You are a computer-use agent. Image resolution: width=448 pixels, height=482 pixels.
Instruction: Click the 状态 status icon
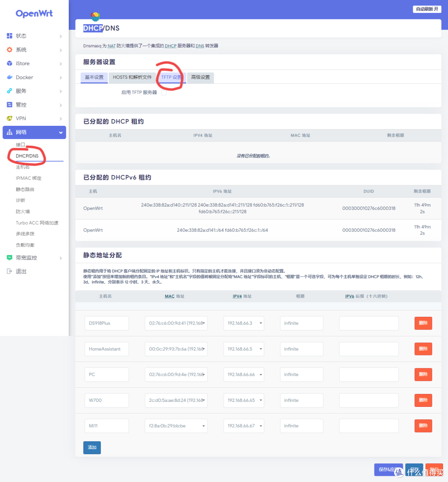(9, 36)
